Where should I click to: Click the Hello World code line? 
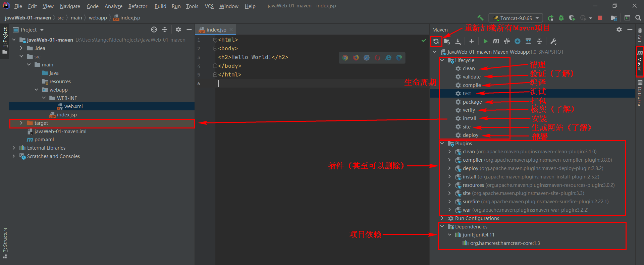[253, 57]
